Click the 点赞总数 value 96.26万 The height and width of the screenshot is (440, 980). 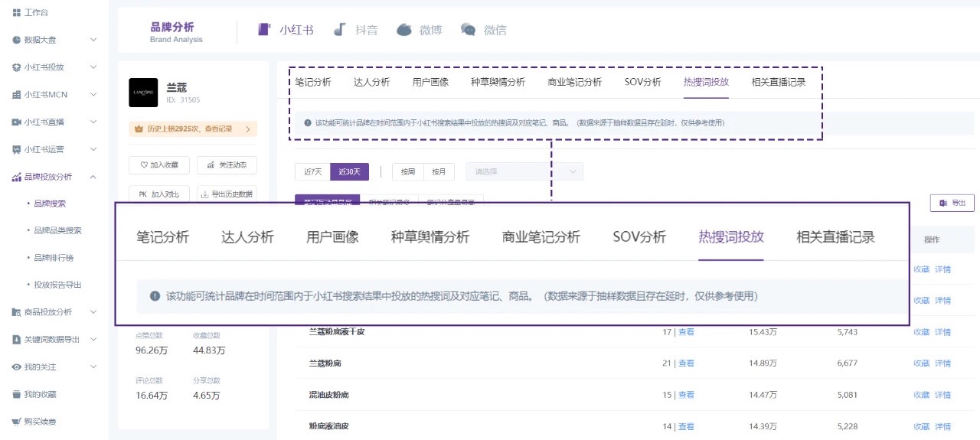tap(152, 350)
